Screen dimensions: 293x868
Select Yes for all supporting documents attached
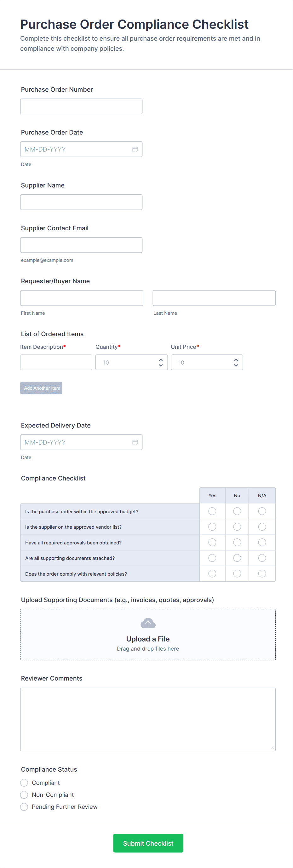coord(212,558)
